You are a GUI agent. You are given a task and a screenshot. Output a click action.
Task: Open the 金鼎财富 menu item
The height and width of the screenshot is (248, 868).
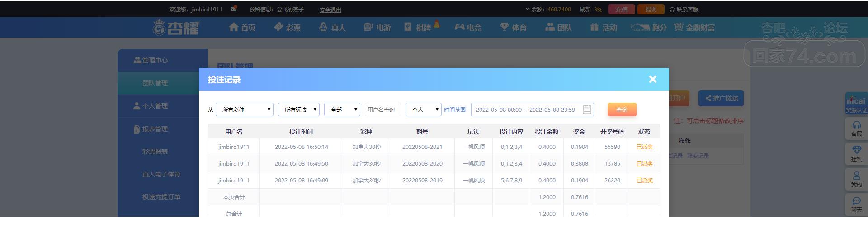(x=694, y=28)
